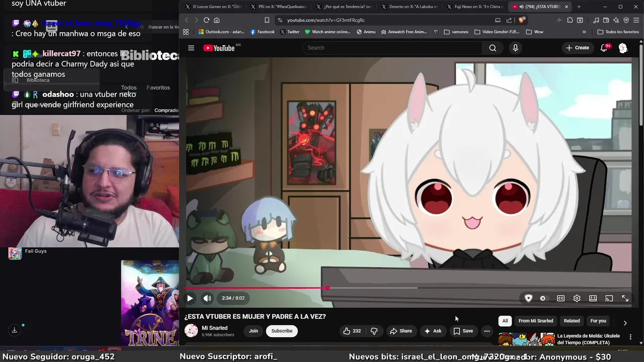Open the YouTube account avatar menu

(623, 48)
